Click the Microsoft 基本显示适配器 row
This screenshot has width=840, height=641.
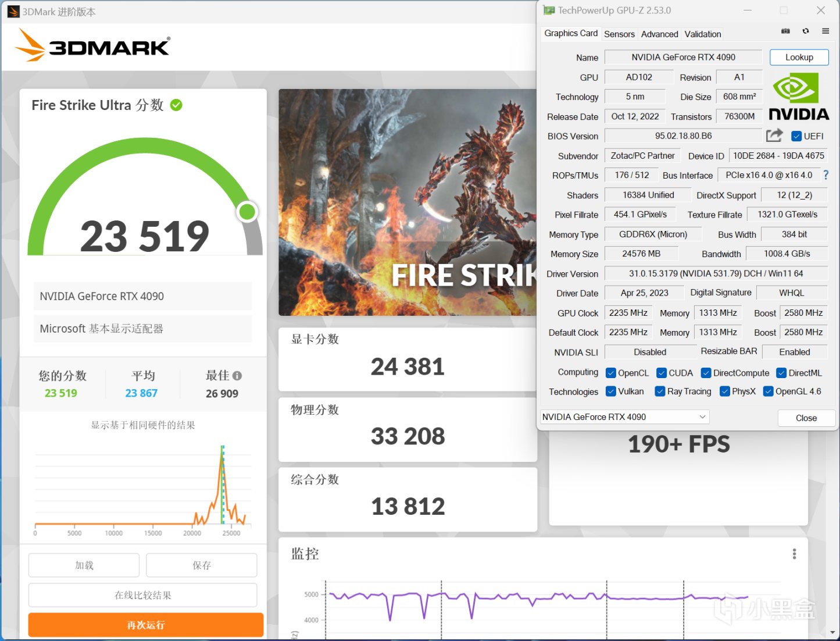coord(143,329)
